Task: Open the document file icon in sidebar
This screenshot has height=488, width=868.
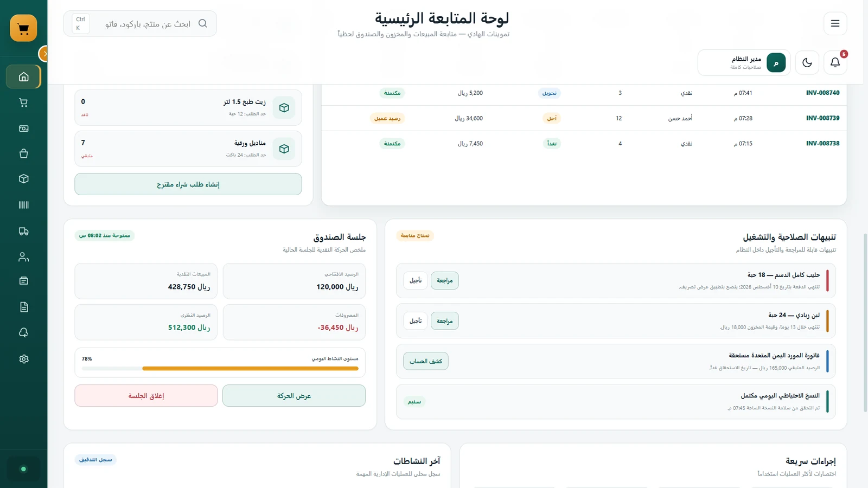Action: pyautogui.click(x=23, y=307)
